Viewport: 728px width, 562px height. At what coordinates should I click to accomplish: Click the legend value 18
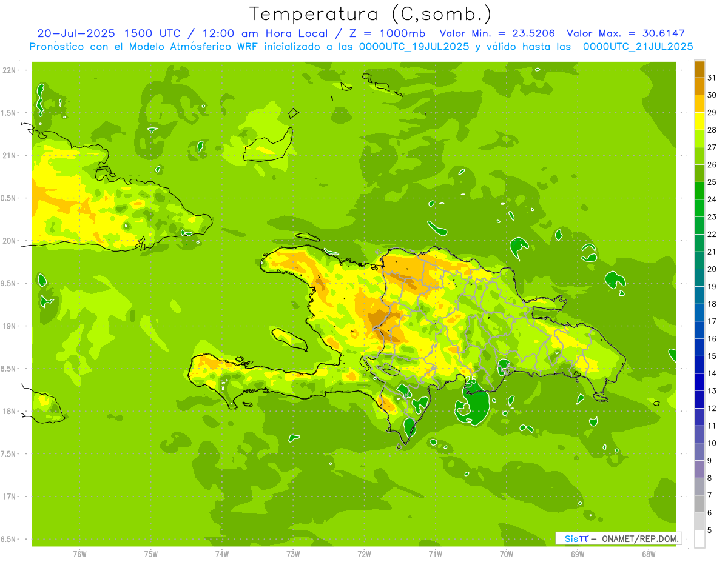click(712, 304)
